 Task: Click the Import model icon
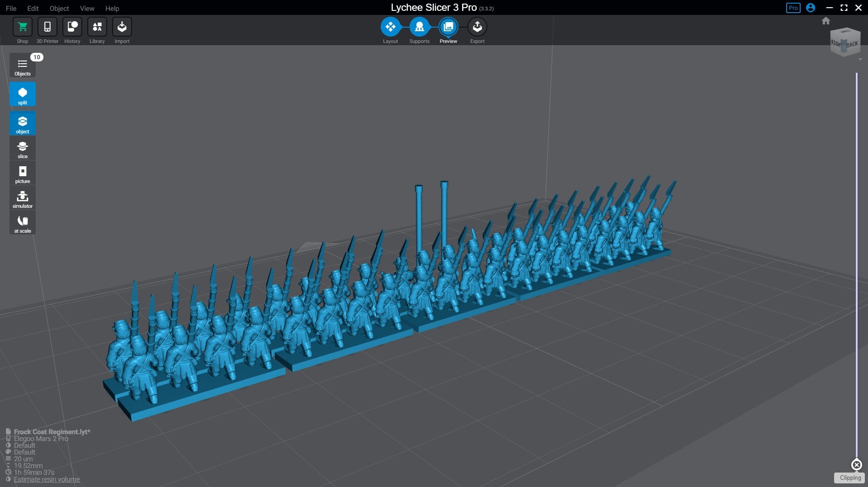click(x=122, y=28)
